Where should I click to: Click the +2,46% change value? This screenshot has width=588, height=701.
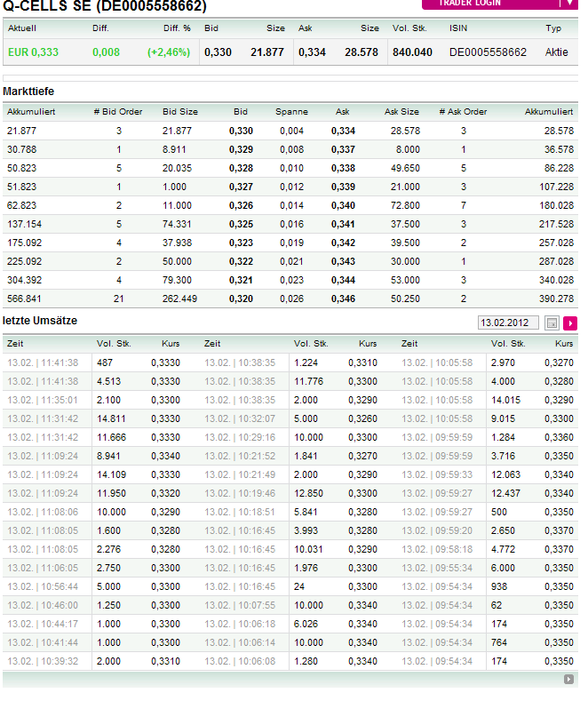pos(168,52)
